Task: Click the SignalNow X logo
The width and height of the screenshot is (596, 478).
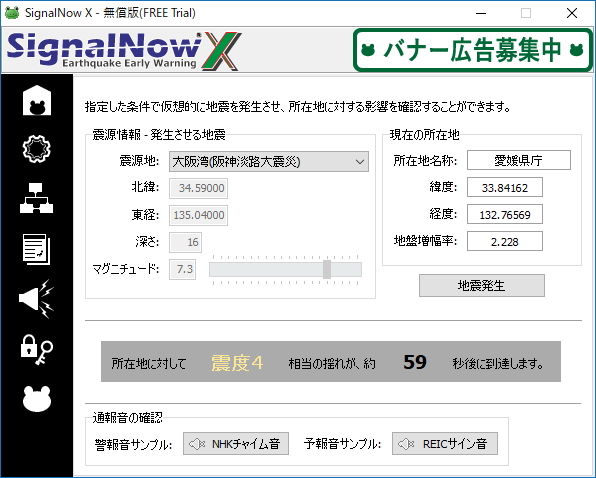Action: (x=124, y=51)
